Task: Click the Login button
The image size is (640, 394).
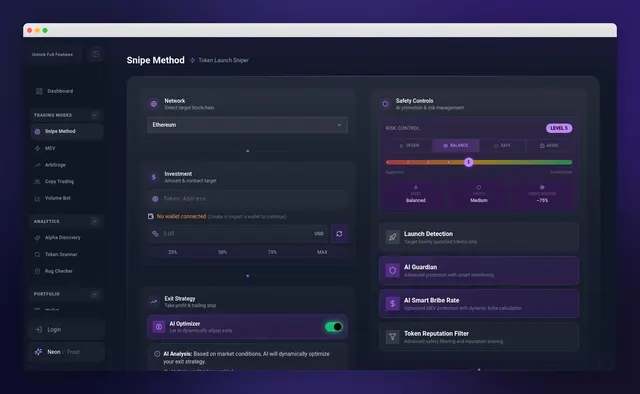Action: tap(66, 329)
